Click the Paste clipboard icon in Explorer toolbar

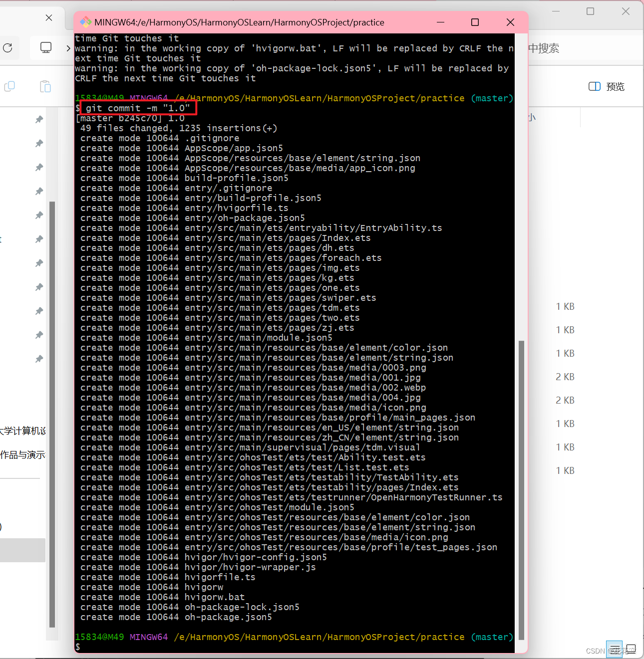(45, 86)
